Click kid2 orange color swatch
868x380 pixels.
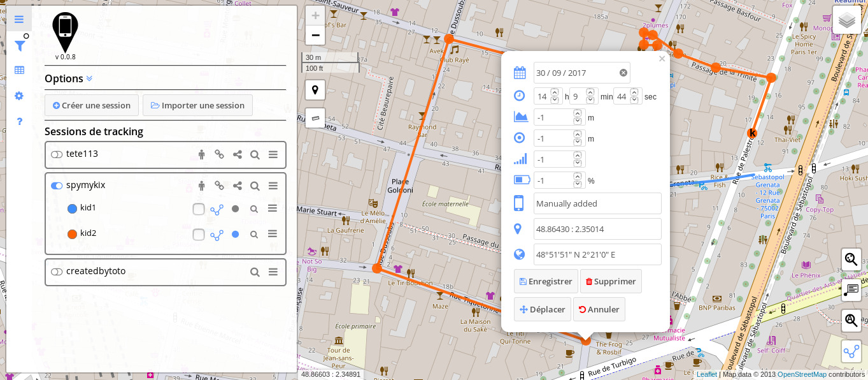point(72,234)
